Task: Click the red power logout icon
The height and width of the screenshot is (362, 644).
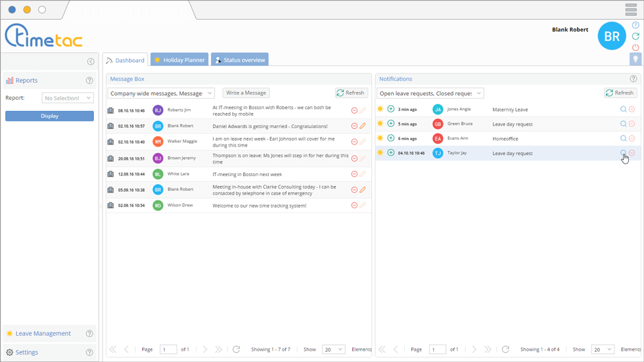Action: (x=635, y=47)
